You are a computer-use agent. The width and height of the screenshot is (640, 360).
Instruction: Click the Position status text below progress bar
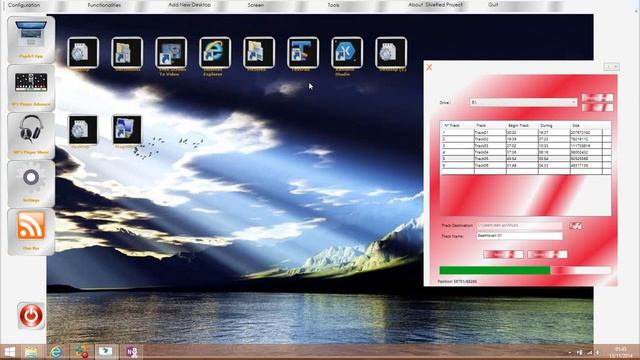pos(457,282)
